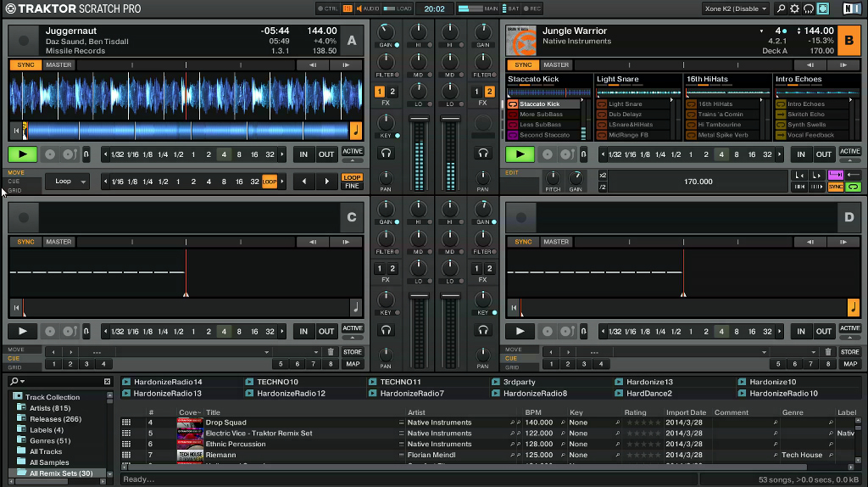Click the Native Instruments NI logo
868x487 pixels.
[851, 8]
